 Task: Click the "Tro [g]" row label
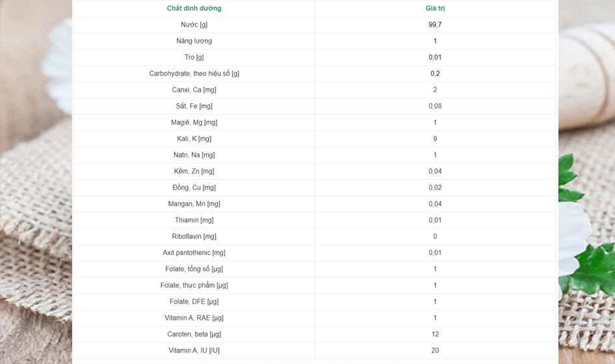(194, 57)
